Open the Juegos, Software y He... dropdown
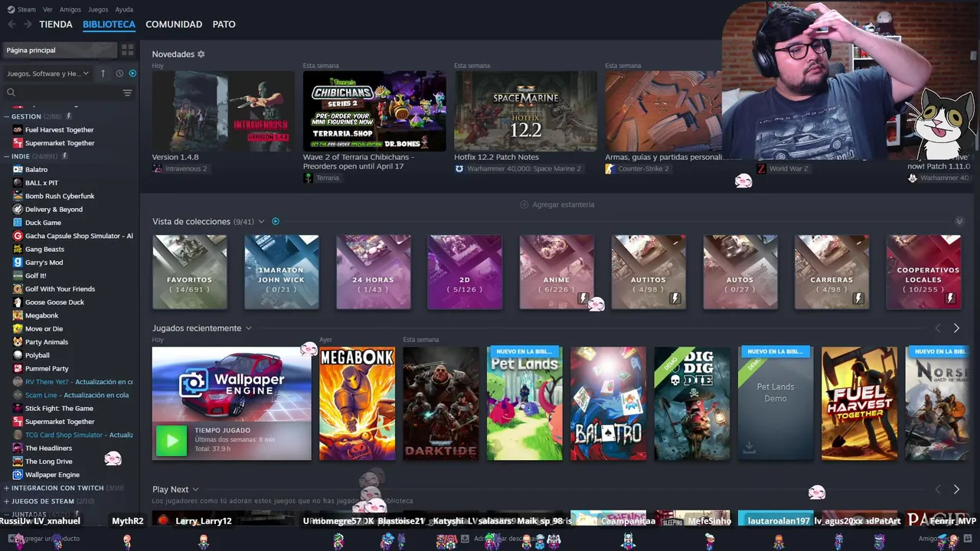 (x=48, y=73)
